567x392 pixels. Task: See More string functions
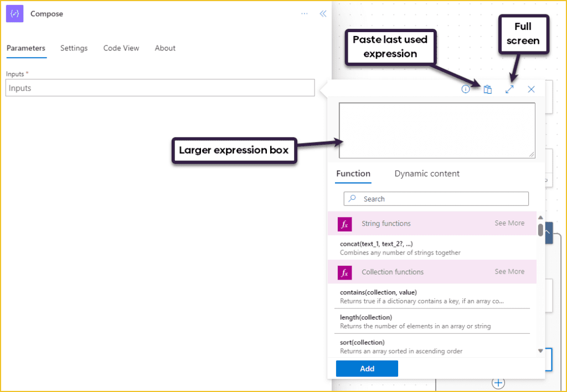[509, 223]
